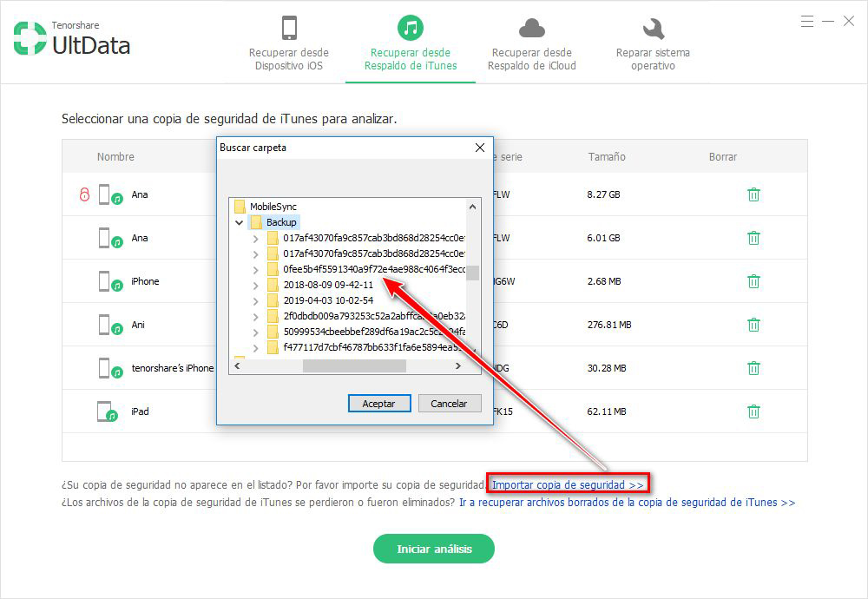Delete the 8.27 GB Ana backup
Viewport: 868px width, 599px height.
(x=753, y=194)
